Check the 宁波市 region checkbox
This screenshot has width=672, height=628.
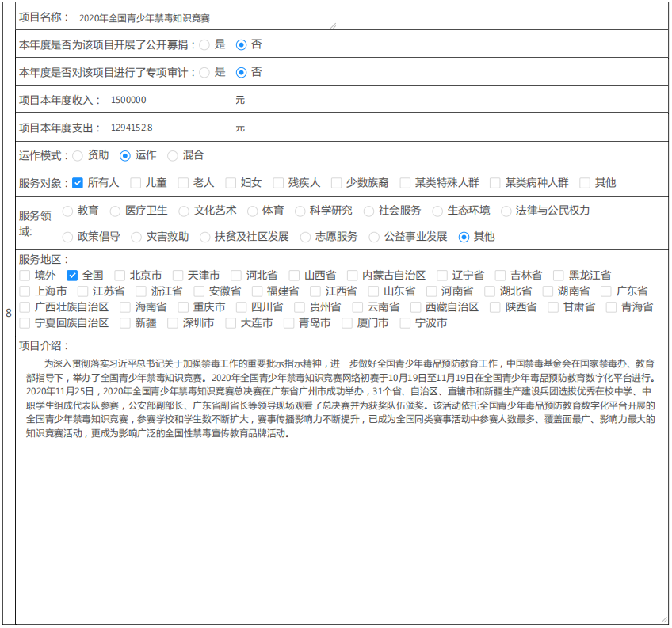point(406,323)
